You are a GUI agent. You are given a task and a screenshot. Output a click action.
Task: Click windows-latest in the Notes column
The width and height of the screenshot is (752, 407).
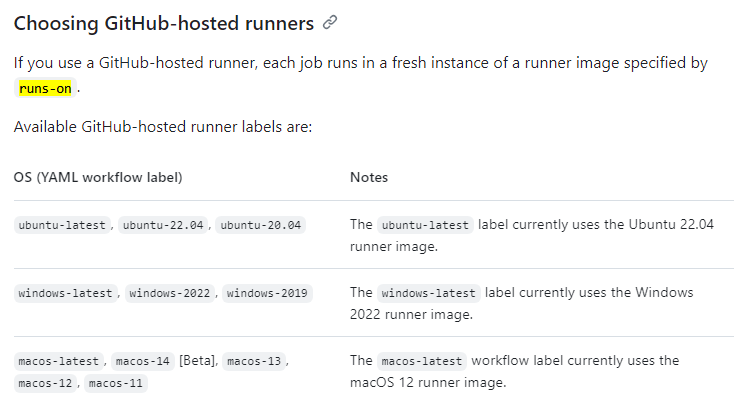click(x=429, y=293)
